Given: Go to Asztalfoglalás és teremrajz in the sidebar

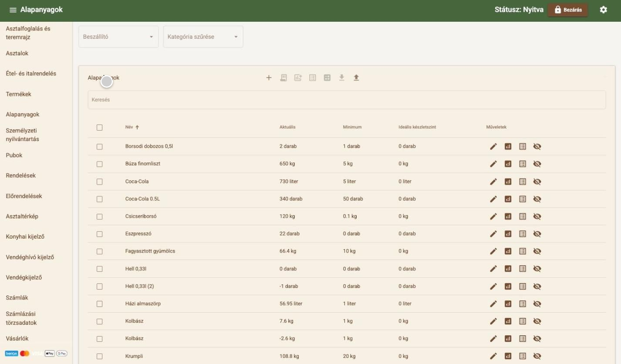Looking at the screenshot, I should click(x=28, y=33).
